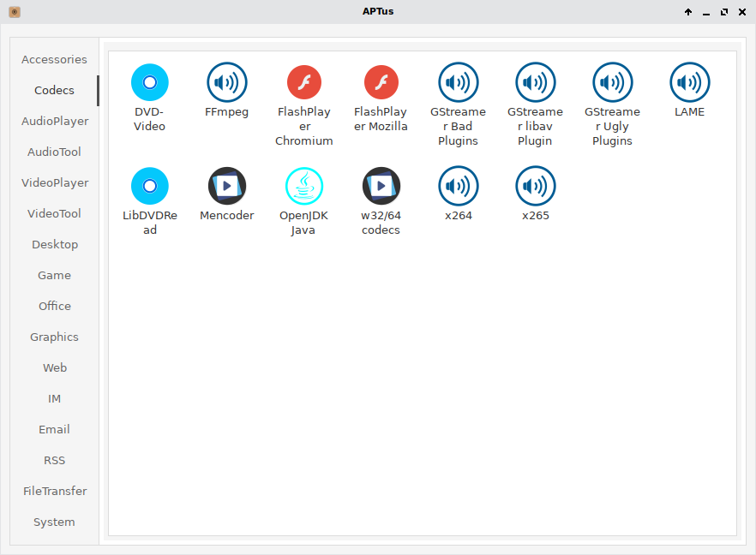The height and width of the screenshot is (555, 756).
Task: Select the OpenJDK Java icon
Action: (x=303, y=186)
